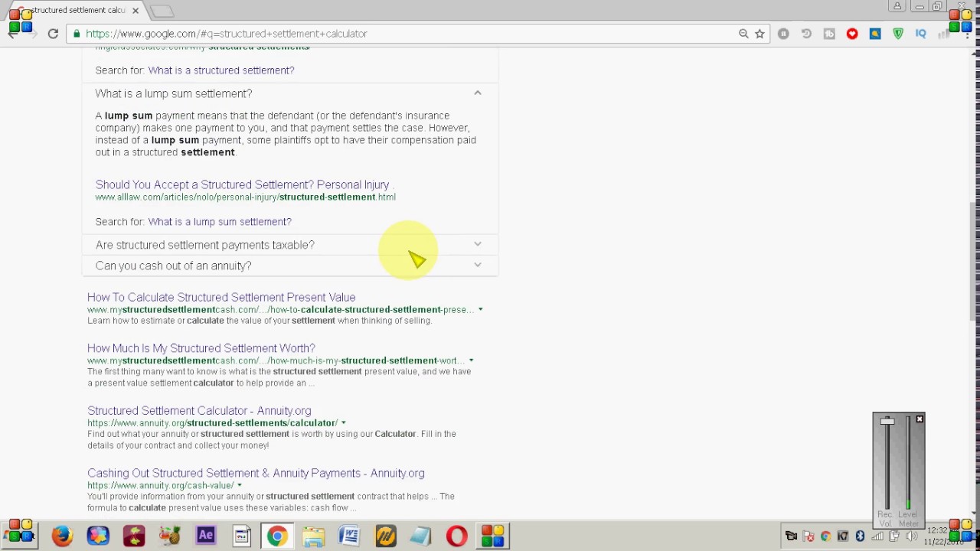Open the TubeBuddy extension icon
Viewport: 980px width, 551px height.
[x=829, y=34]
